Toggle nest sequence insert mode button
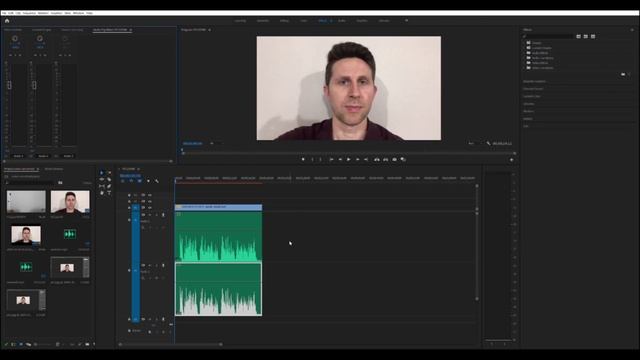The height and width of the screenshot is (360, 640). coord(122,181)
